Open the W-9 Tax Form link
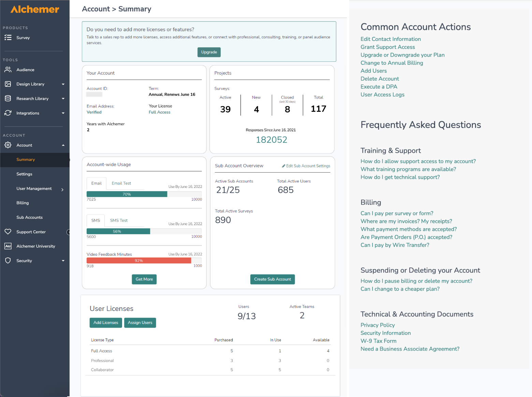This screenshot has width=532, height=397. [379, 341]
